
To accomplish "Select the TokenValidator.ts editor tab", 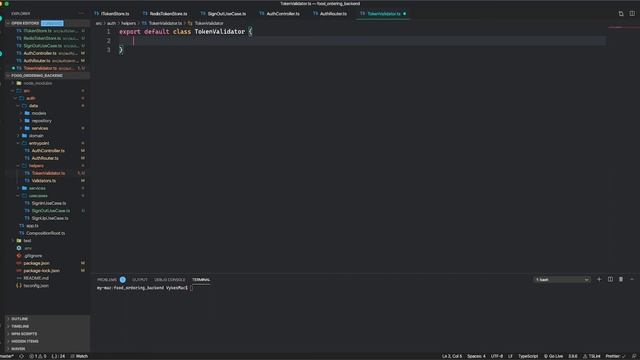I will click(383, 13).
